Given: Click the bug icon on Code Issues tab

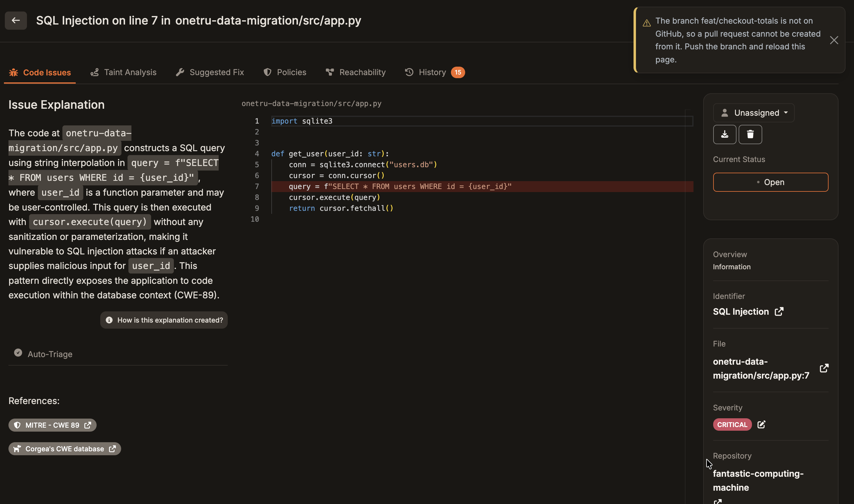Looking at the screenshot, I should (x=14, y=72).
